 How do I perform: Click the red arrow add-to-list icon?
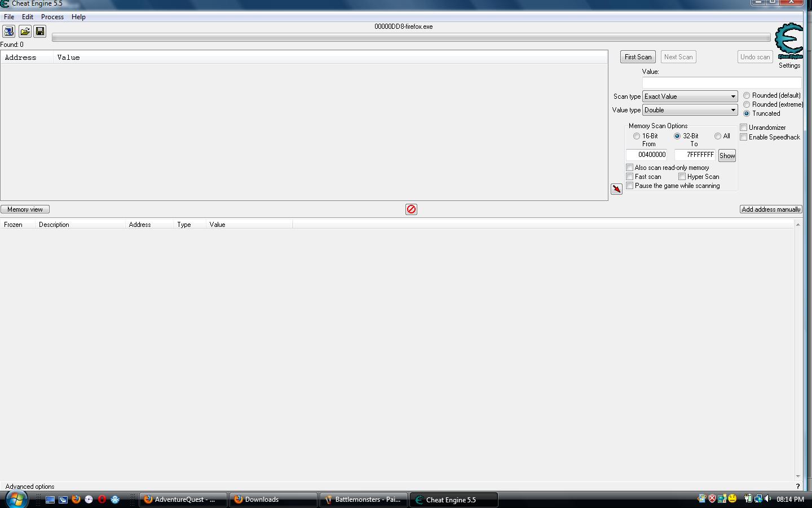(x=616, y=189)
